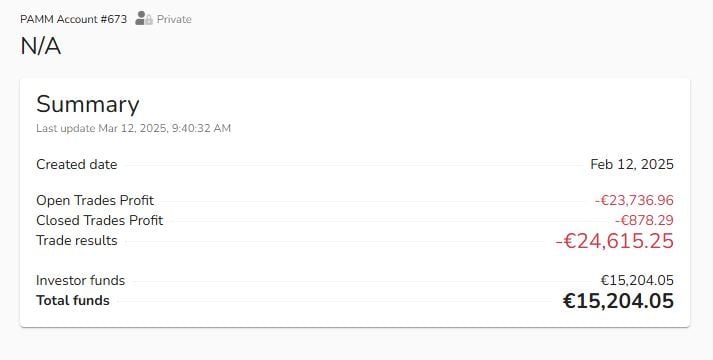Select the Trade results label
713x360 pixels.
point(76,240)
